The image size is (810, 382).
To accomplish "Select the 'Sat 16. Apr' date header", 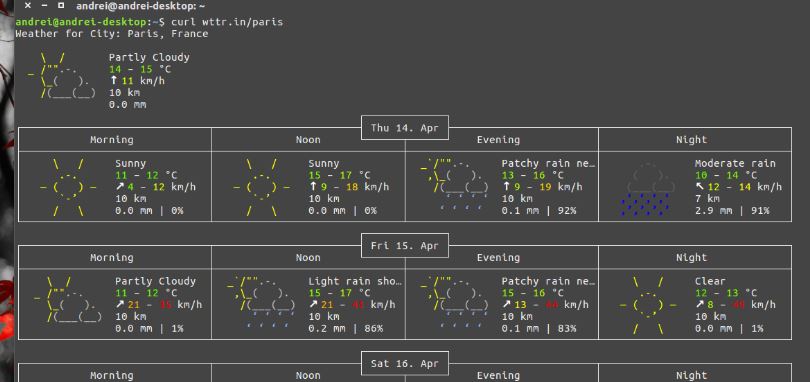I will [404, 363].
